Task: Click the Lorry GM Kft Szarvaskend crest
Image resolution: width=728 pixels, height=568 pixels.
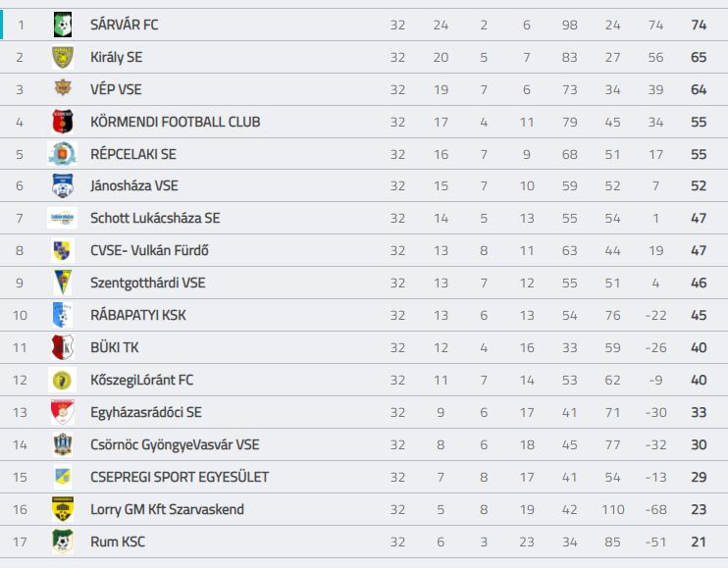Action: click(63, 509)
